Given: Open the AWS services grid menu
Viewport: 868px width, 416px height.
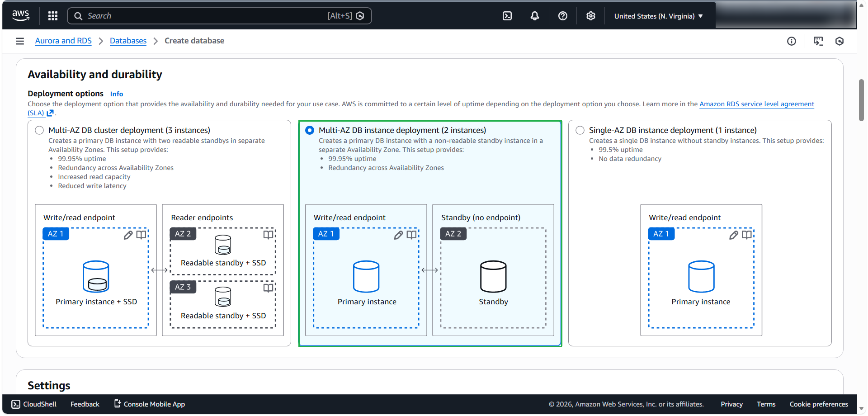Looking at the screenshot, I should (x=53, y=16).
